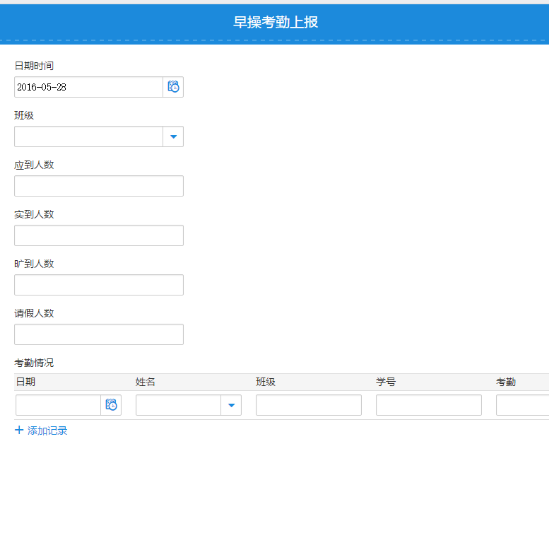This screenshot has width=550, height=534.
Task: Expand the 姓名 dropdown arrow in the table
Action: (231, 405)
